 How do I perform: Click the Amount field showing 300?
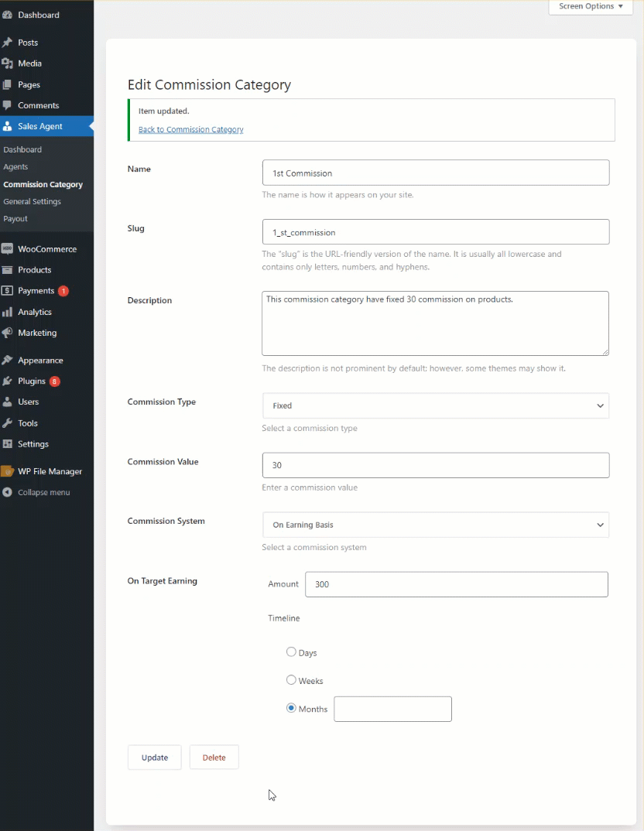(457, 584)
